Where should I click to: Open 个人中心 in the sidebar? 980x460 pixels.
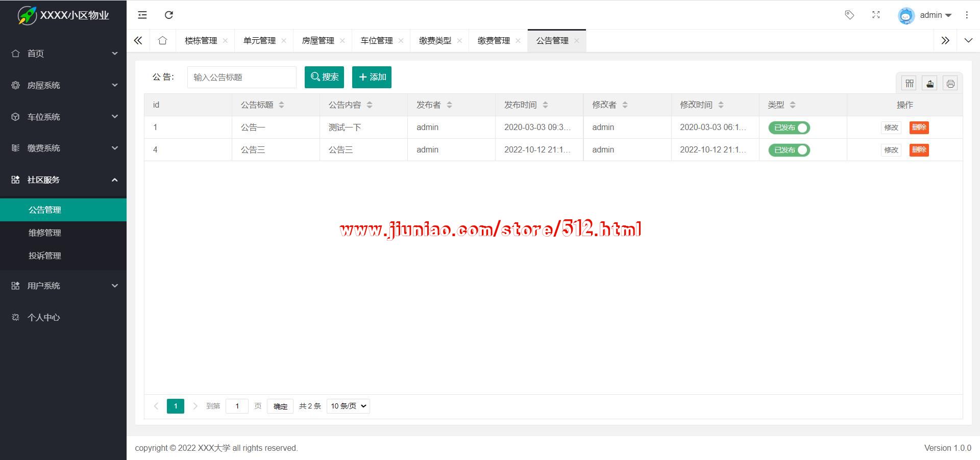pyautogui.click(x=63, y=317)
